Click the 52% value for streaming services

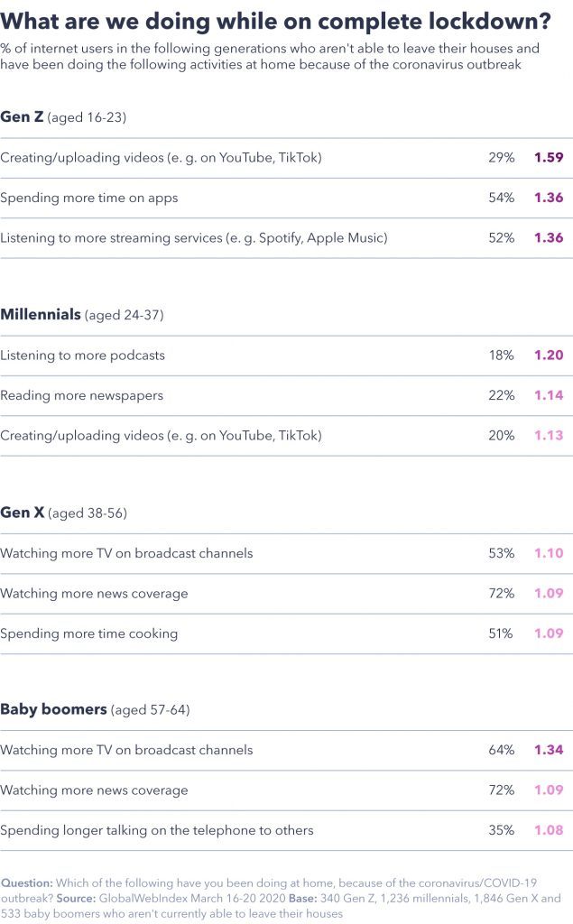tap(501, 237)
